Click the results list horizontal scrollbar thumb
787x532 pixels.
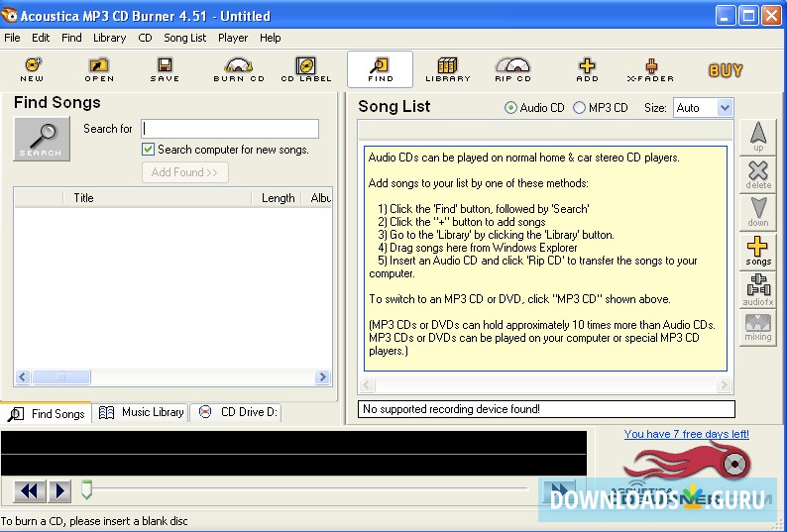[61, 376]
